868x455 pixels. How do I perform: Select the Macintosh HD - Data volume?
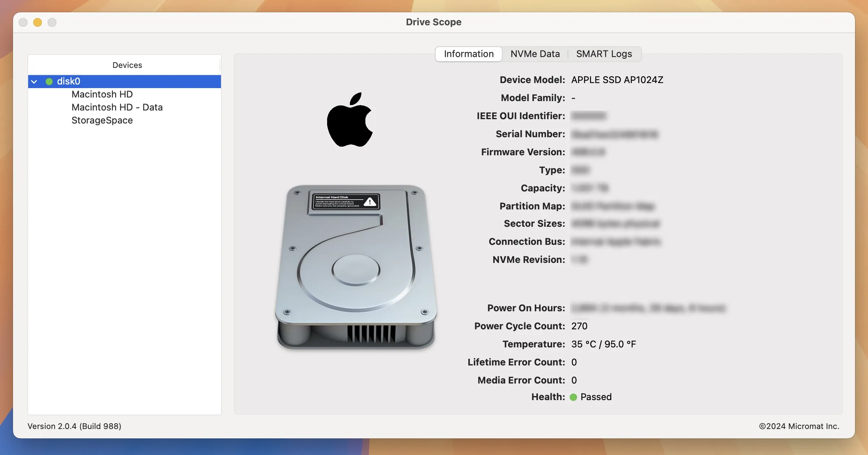click(117, 107)
